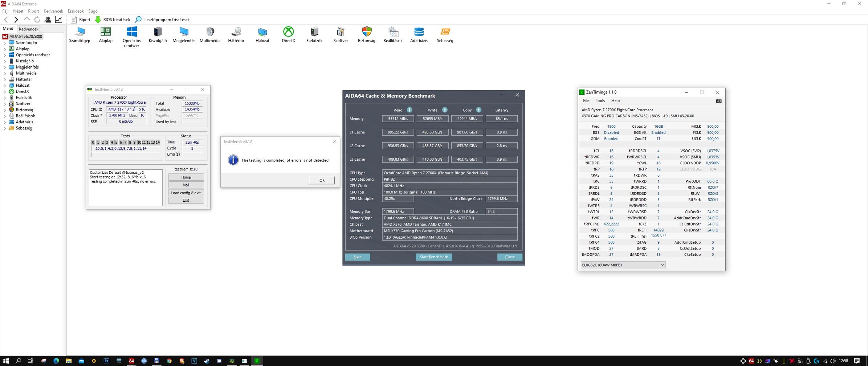Take a screenshot with ZenTimings camera icon

(718, 101)
